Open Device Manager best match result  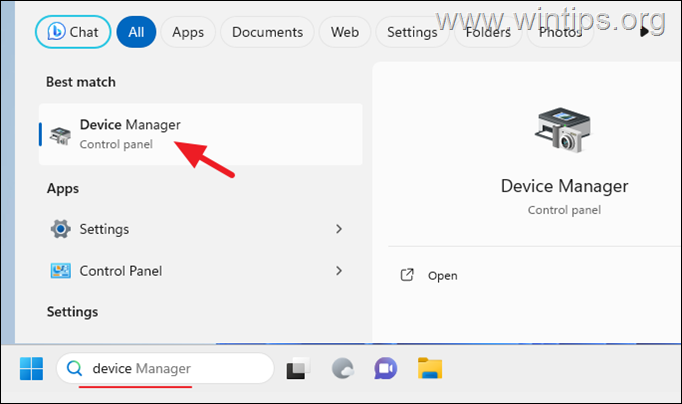(x=201, y=134)
